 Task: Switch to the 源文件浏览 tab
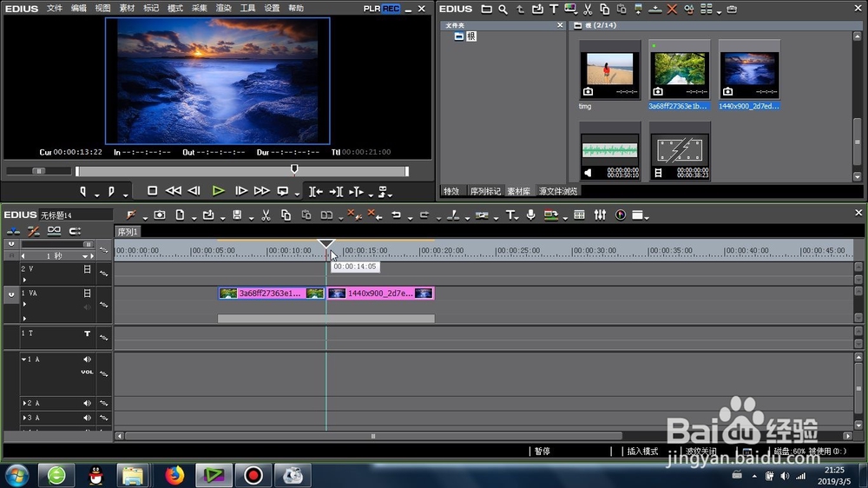[558, 191]
